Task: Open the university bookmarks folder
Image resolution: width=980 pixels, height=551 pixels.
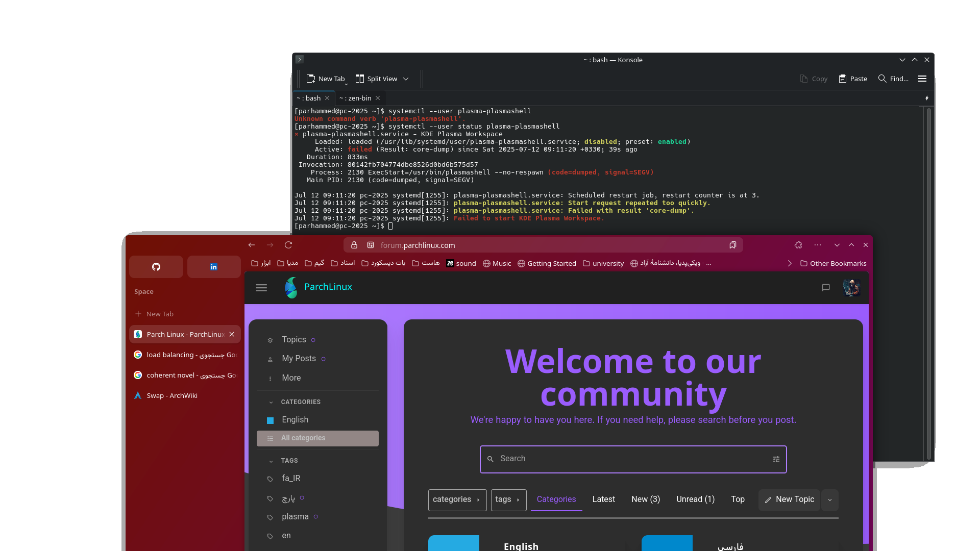Action: click(x=603, y=263)
